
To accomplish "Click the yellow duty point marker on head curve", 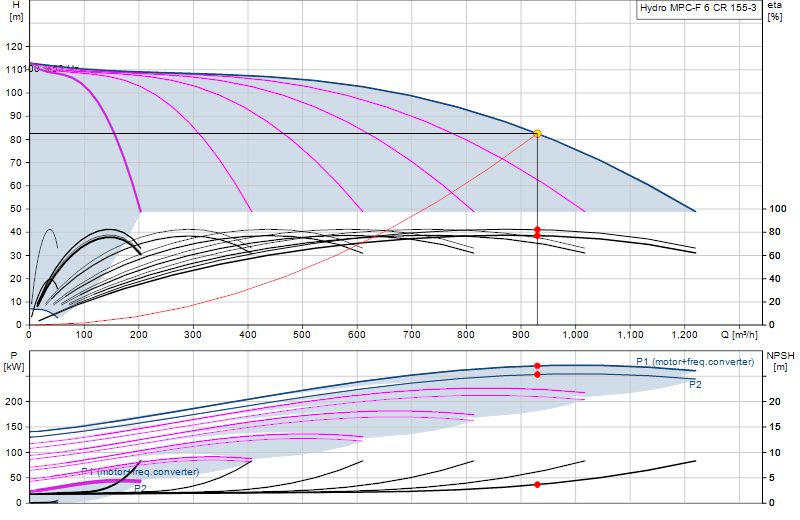I will pyautogui.click(x=537, y=134).
